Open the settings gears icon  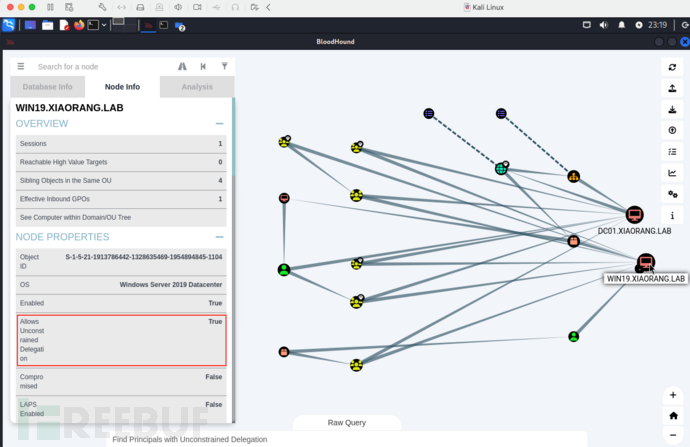tap(672, 194)
